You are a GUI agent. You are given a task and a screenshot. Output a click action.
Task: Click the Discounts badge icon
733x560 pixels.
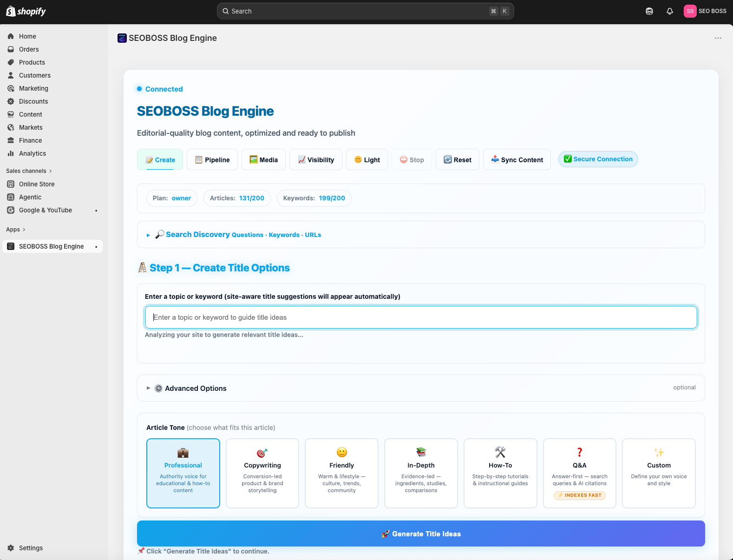[x=11, y=101]
